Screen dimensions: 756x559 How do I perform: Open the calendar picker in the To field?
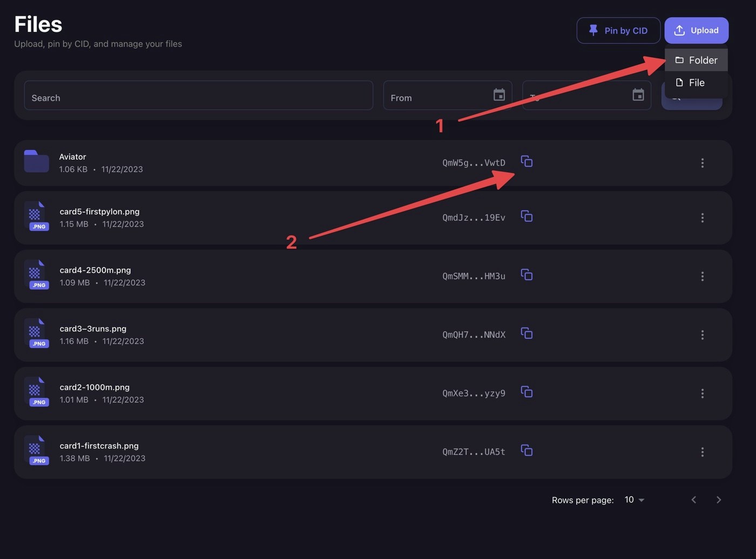(x=638, y=94)
